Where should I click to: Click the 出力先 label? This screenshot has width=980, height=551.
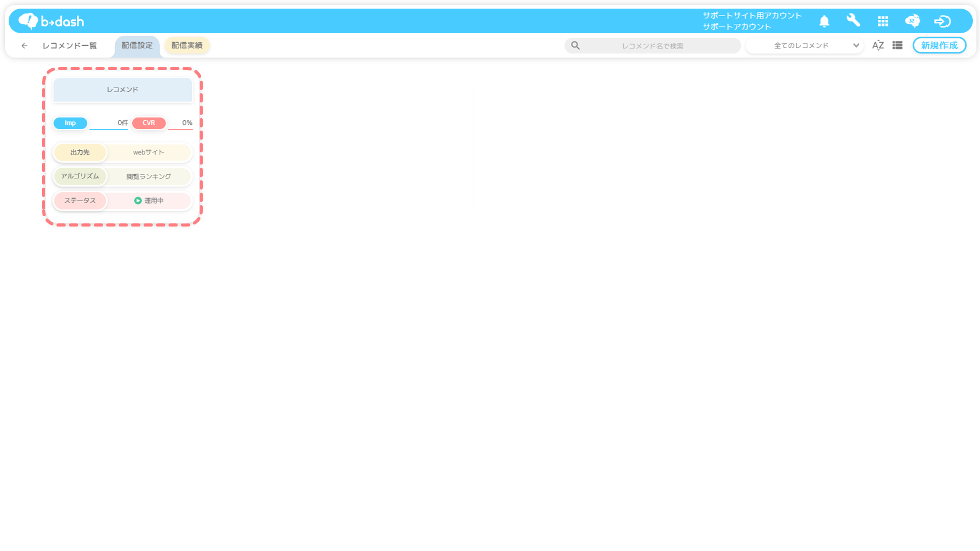pyautogui.click(x=80, y=152)
